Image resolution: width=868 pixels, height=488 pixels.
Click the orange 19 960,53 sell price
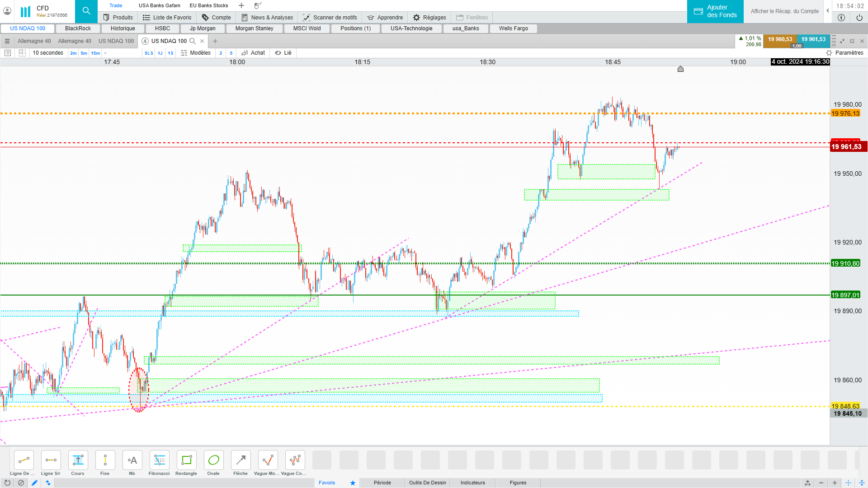point(780,40)
